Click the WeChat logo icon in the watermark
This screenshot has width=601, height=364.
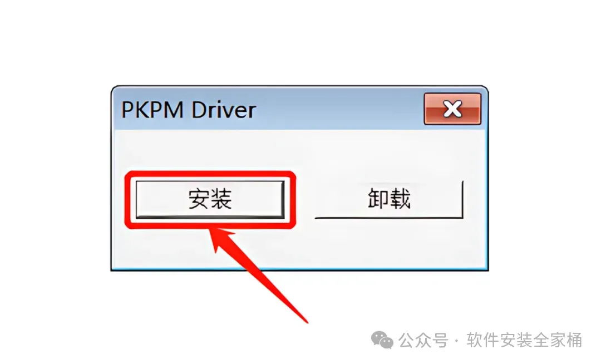pyautogui.click(x=382, y=340)
